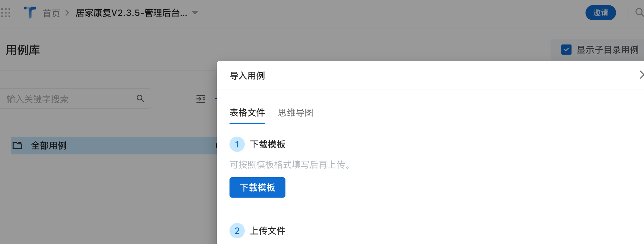Select the 全部用例 tree item
The width and height of the screenshot is (644, 244).
pyautogui.click(x=114, y=146)
